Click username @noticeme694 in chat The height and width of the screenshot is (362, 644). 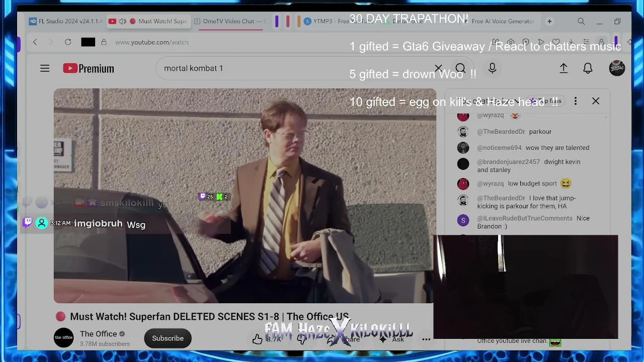pos(499,148)
